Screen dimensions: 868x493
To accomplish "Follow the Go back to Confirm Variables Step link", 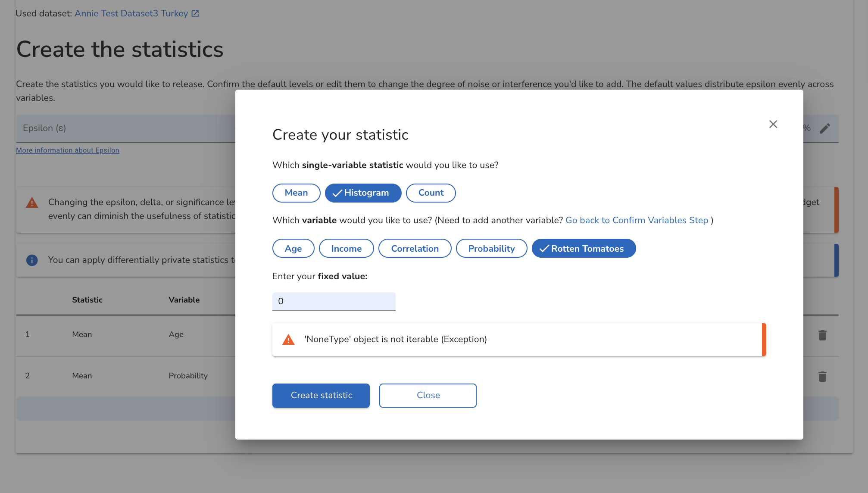I will (x=637, y=220).
